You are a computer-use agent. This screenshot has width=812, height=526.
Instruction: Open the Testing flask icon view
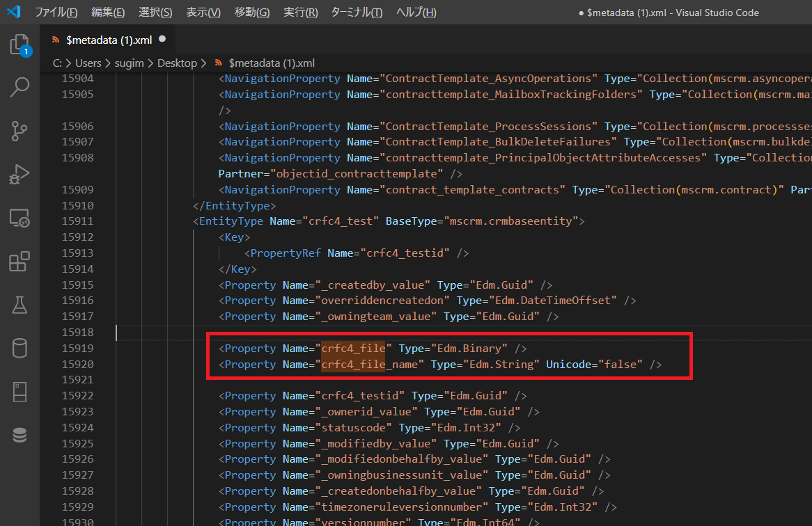point(19,305)
